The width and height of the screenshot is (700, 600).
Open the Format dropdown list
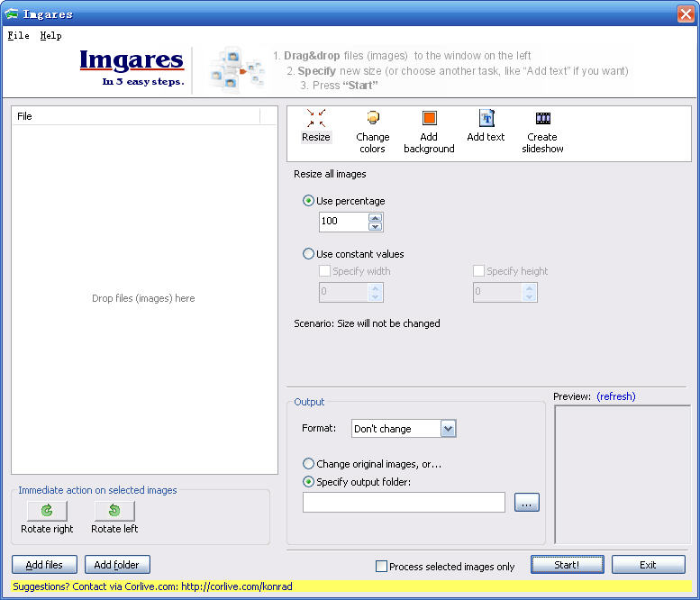pyautogui.click(x=449, y=429)
